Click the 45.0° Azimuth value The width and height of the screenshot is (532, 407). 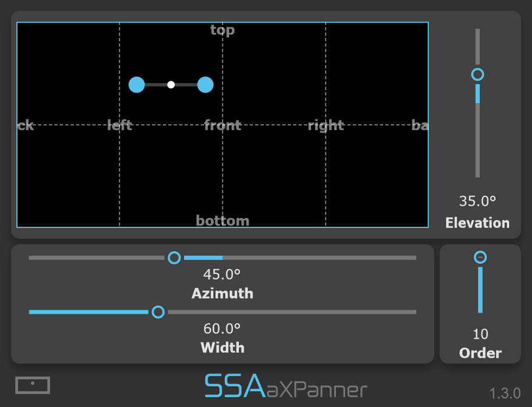[222, 274]
